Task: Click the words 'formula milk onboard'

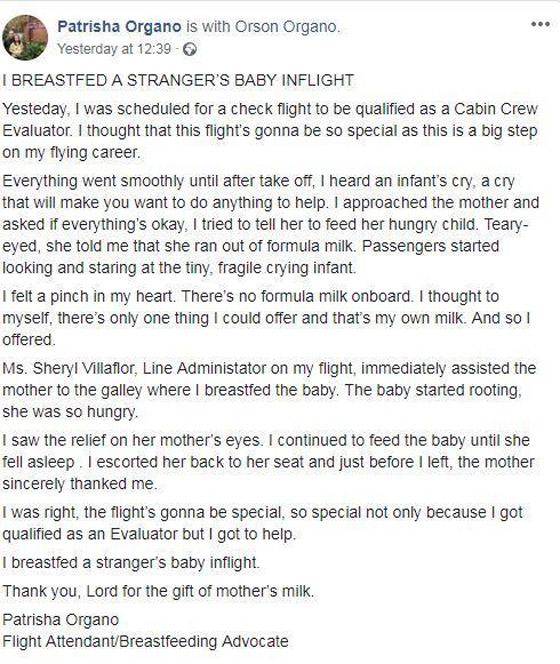Action: [336, 296]
